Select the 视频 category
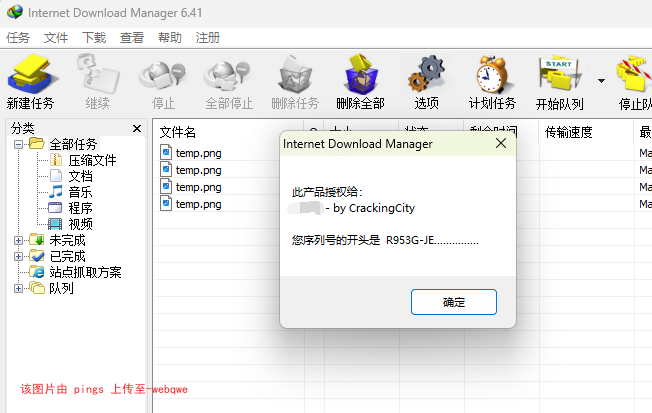Image resolution: width=652 pixels, height=413 pixels. [80, 224]
